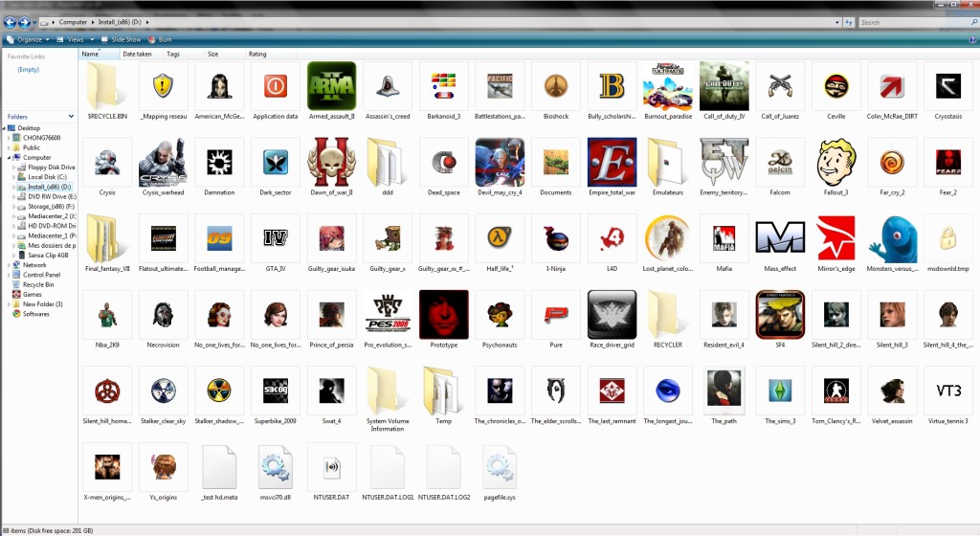This screenshot has height=536, width=980.
Task: Open the Views menu
Action: 75,39
